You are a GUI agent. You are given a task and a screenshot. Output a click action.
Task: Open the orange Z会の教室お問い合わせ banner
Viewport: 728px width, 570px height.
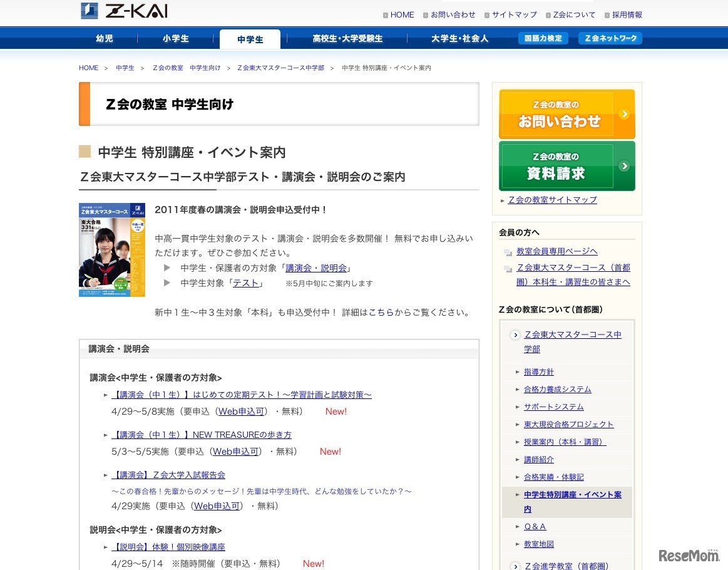567,113
